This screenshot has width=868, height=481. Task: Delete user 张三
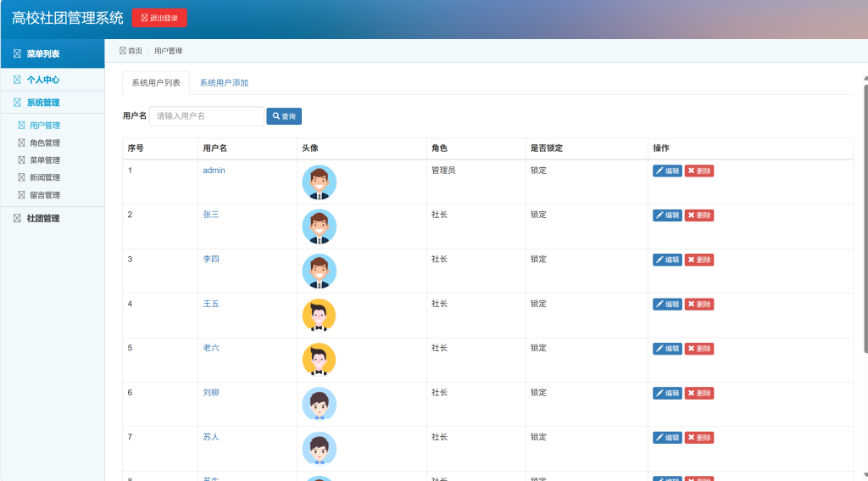[x=699, y=215]
